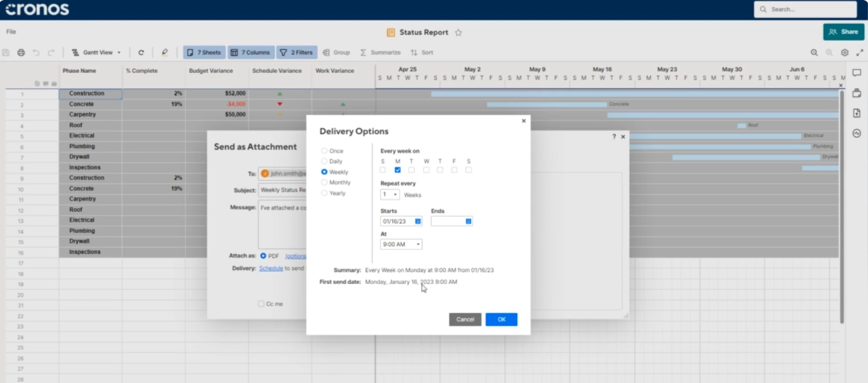The width and height of the screenshot is (868, 383).
Task: Click the Zoom in magnifier icon
Action: click(x=829, y=53)
